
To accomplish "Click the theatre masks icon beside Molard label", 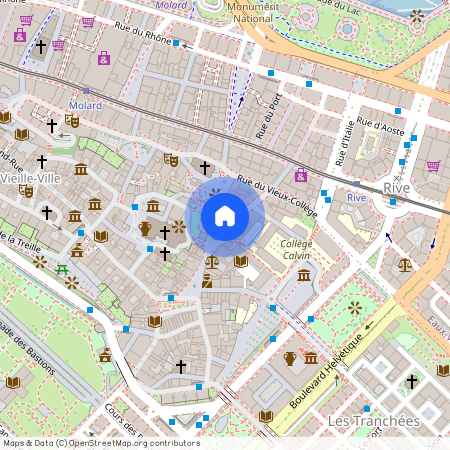I will tap(72, 121).
